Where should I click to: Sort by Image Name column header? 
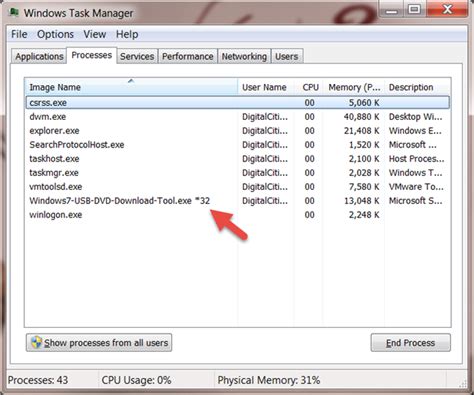[132, 87]
